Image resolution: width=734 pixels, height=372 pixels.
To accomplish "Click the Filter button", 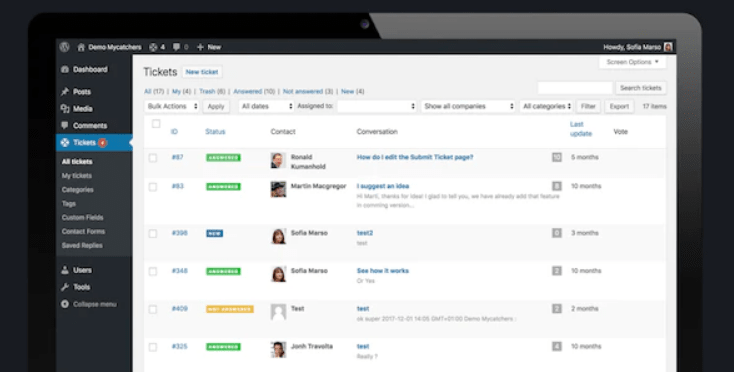I will tap(588, 106).
